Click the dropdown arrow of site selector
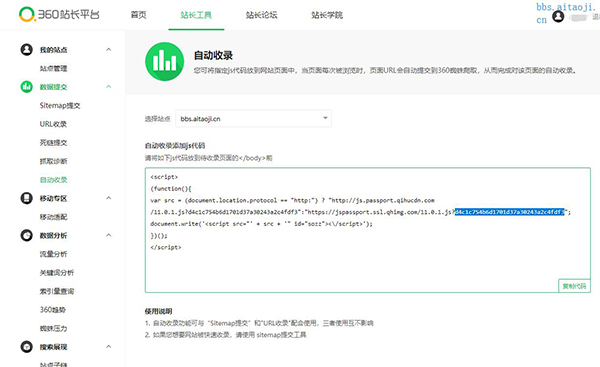The width and height of the screenshot is (600, 367). point(325,118)
